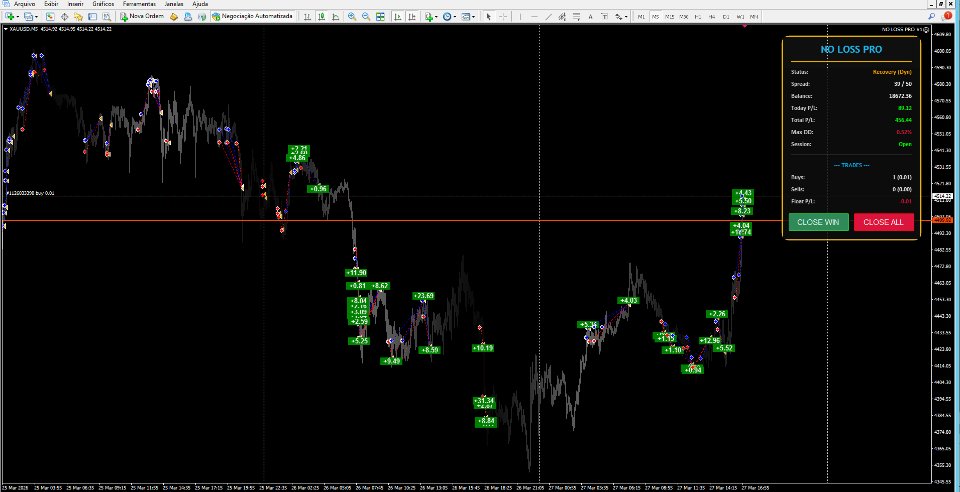
Task: Activate the standard arrow cursor mode
Action: click(x=489, y=17)
